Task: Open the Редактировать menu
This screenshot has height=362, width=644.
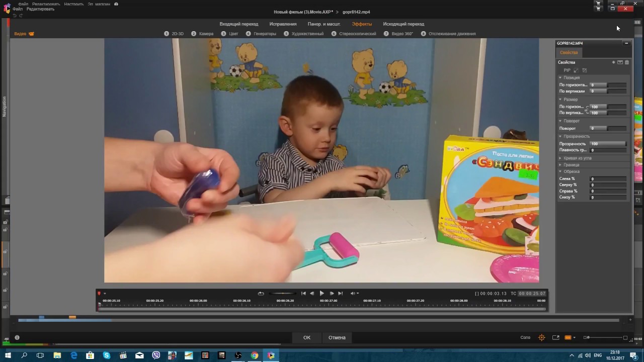Action: 41,9
